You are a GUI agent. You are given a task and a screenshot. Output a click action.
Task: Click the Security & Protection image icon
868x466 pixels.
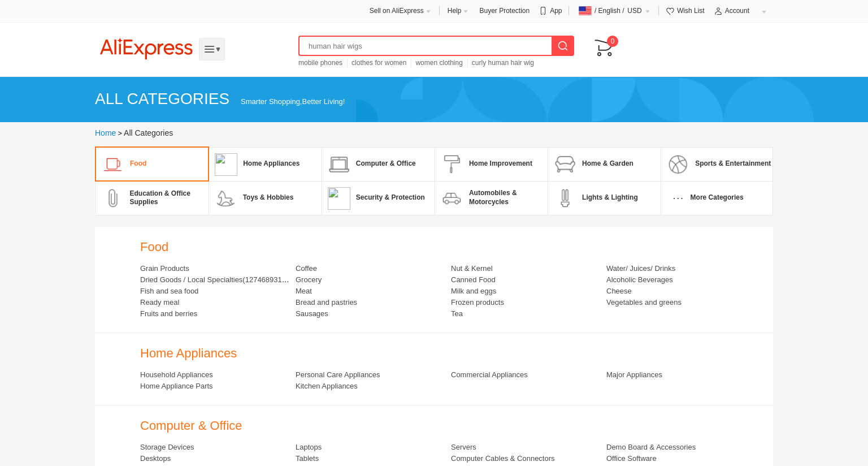[339, 199]
